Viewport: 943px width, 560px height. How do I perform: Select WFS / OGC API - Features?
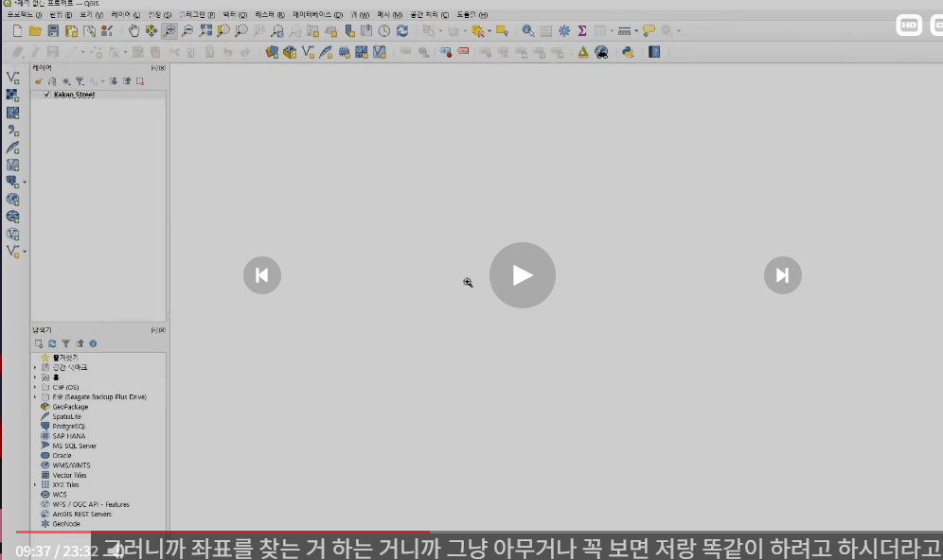90,504
